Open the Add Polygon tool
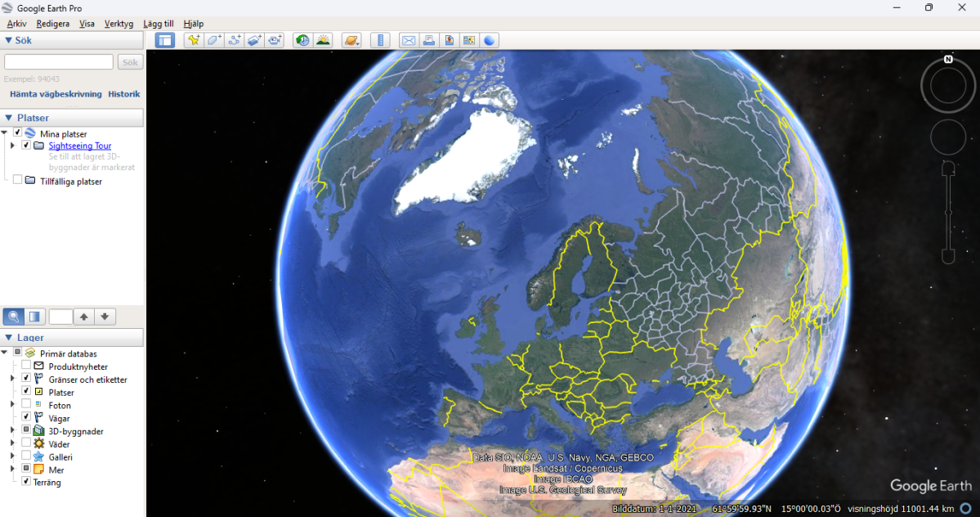This screenshot has width=980, height=517. tap(213, 39)
